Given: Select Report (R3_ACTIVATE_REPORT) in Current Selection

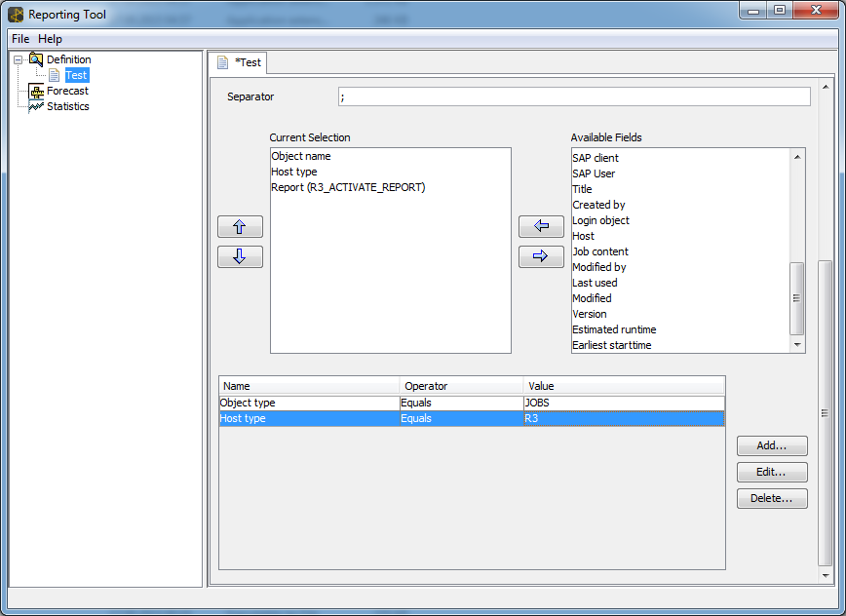Looking at the screenshot, I should tap(348, 187).
